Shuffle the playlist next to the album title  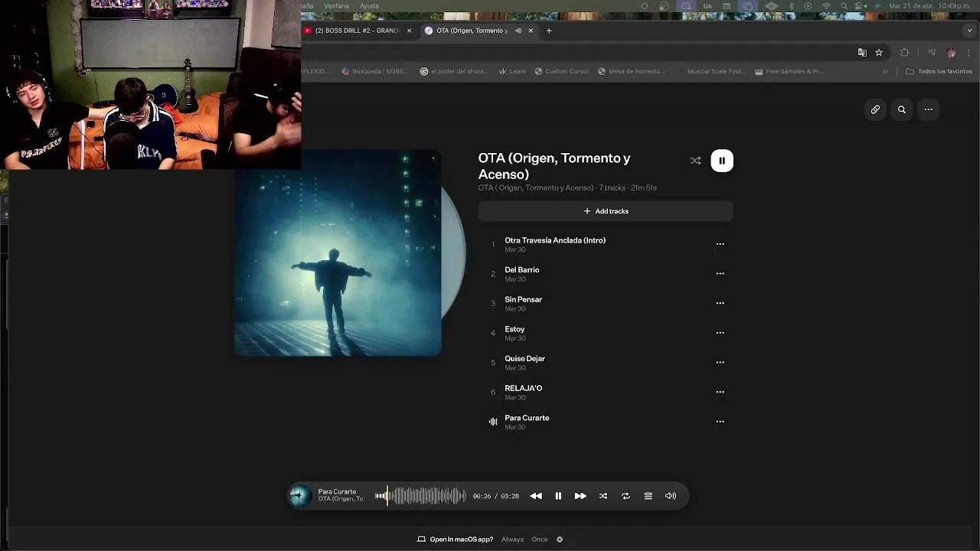coord(695,161)
